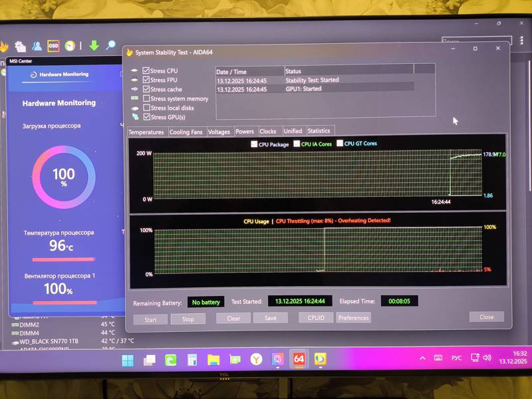Screen dimensions: 532x399
Task: Select the WD_BLACK SN770 1TB sensor row
Action: tap(49, 341)
